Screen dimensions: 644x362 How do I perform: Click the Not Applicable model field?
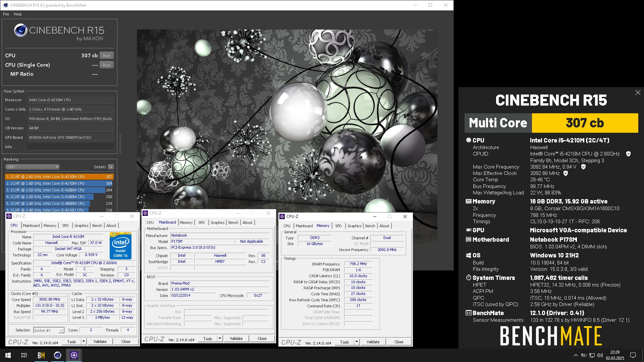click(252, 241)
